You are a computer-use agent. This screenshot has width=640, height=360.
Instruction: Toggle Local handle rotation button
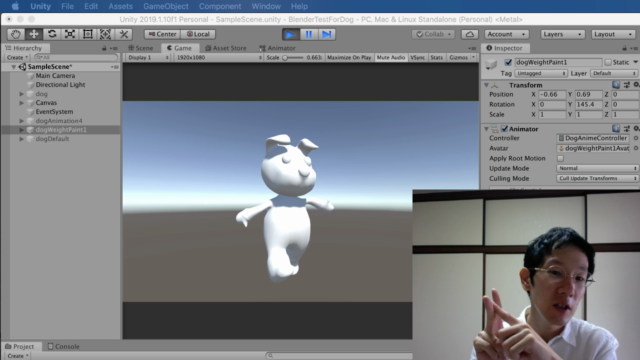(x=198, y=34)
